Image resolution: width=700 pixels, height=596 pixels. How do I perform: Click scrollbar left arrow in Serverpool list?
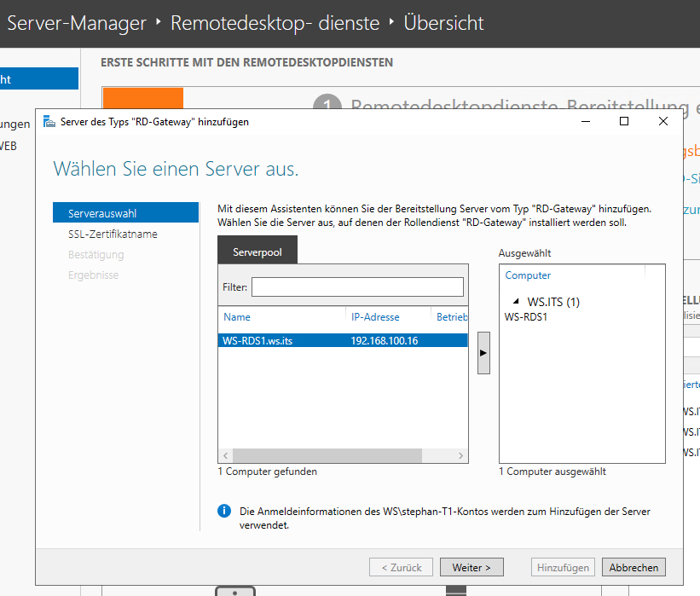click(225, 456)
